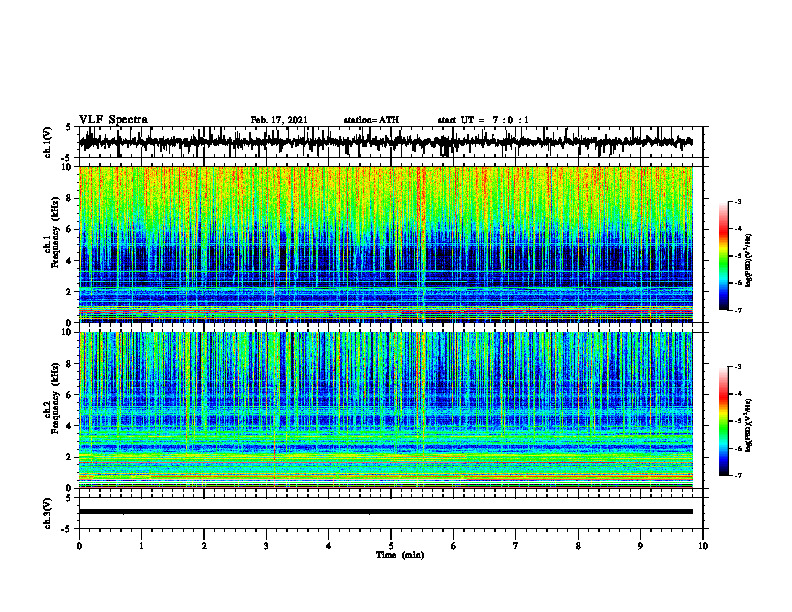The image size is (792, 612).
Task: Click inside the ch.1 spectrogram panel
Action: pos(386,244)
